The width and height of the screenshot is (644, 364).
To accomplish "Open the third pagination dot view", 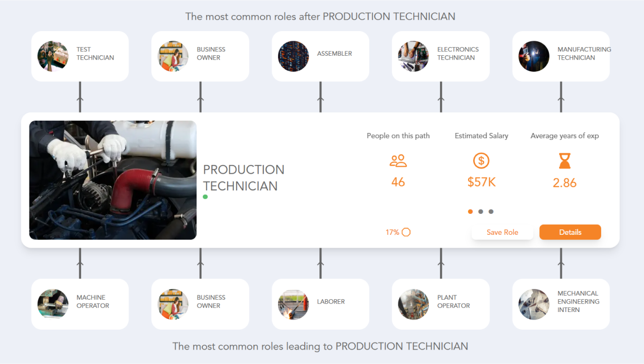I will pos(491,211).
